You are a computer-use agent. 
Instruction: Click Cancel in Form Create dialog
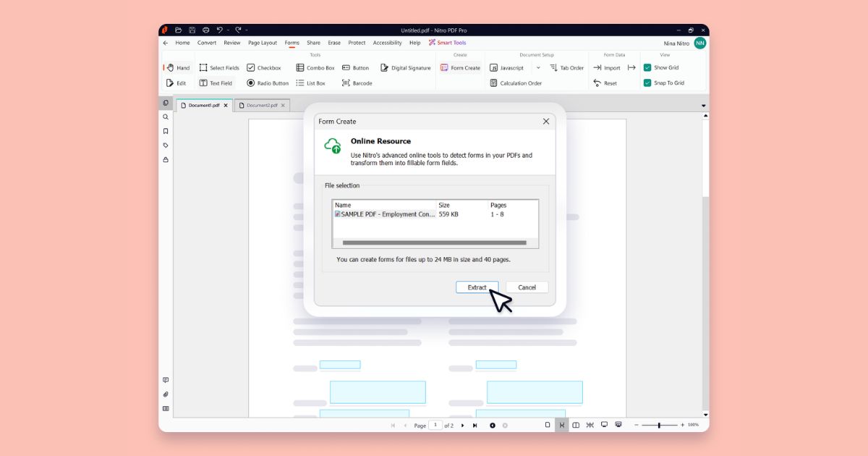(527, 287)
